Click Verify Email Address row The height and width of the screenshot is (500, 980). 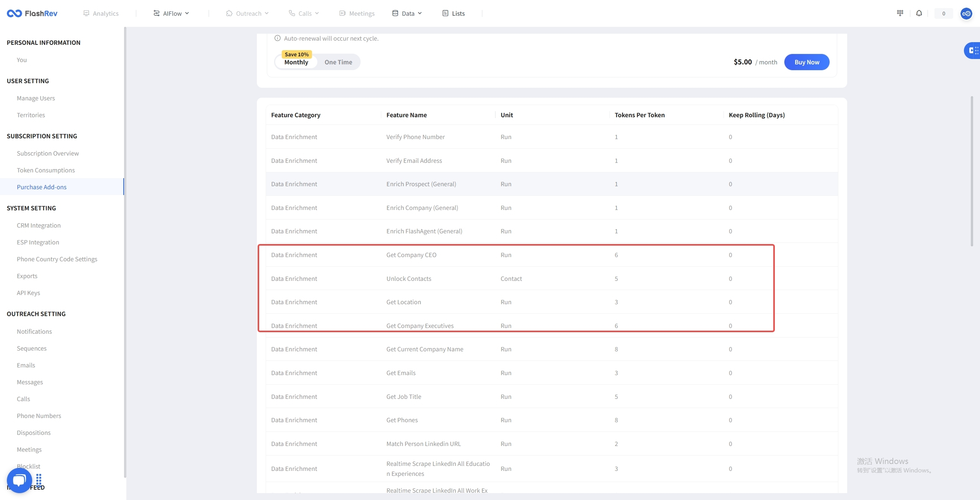(552, 161)
